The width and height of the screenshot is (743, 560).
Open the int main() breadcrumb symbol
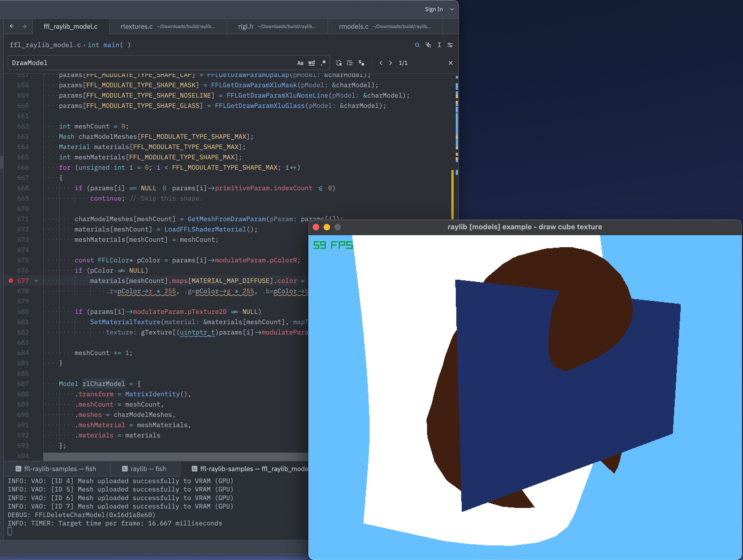tap(109, 45)
